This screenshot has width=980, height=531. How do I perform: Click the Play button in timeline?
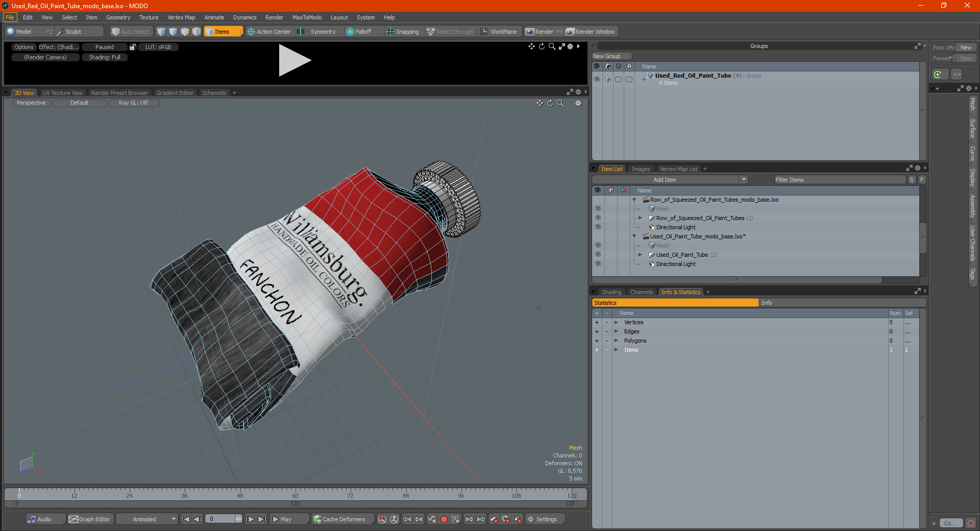coord(288,519)
